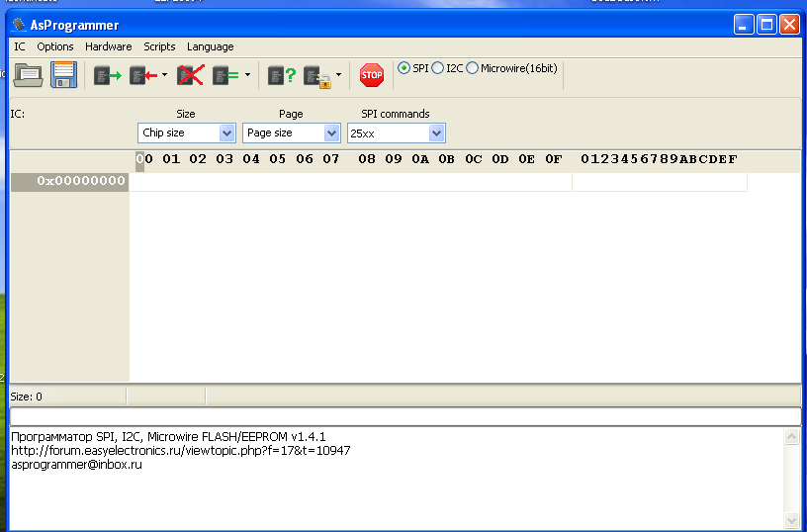
Task: Expand the write chip dropdown arrow
Action: (x=165, y=75)
